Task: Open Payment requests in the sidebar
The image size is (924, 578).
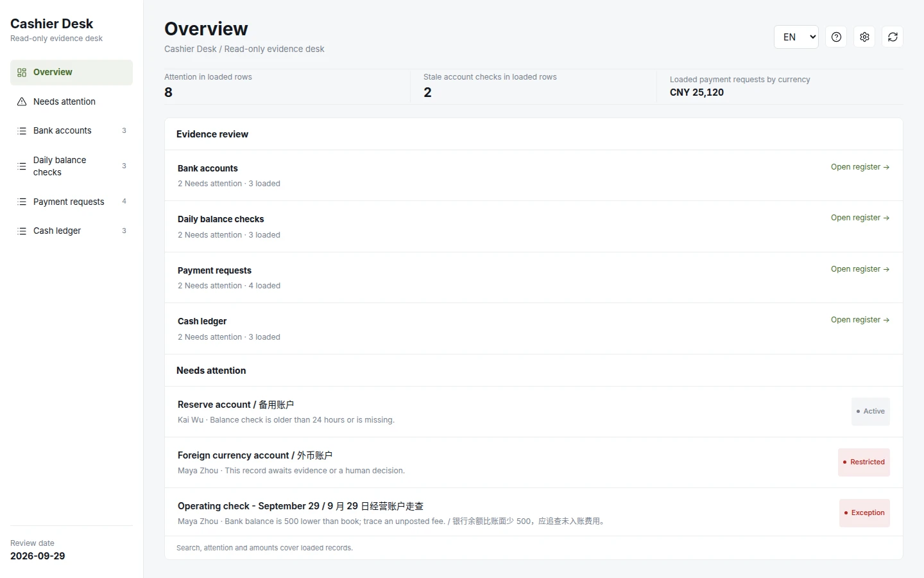Action: click(71, 202)
